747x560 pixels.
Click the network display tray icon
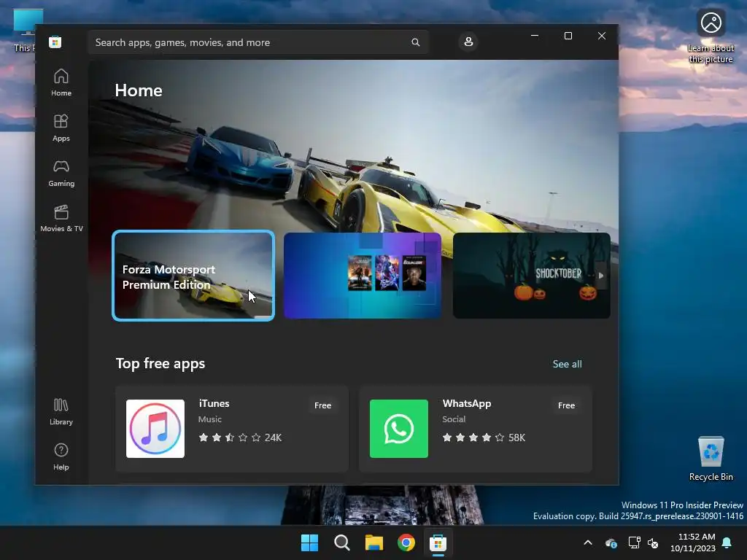click(x=634, y=542)
